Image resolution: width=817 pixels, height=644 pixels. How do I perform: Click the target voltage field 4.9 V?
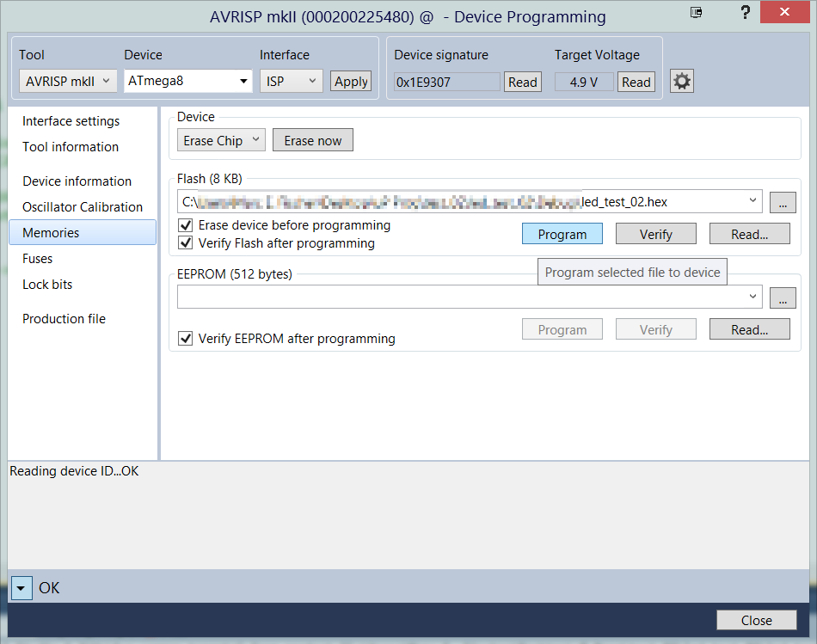pyautogui.click(x=584, y=82)
